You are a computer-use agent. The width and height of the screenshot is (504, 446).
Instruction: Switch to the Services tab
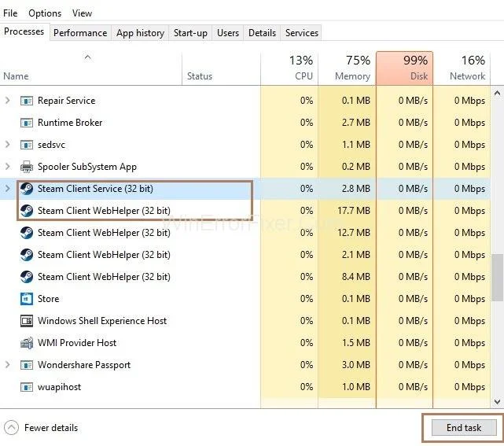(x=301, y=33)
